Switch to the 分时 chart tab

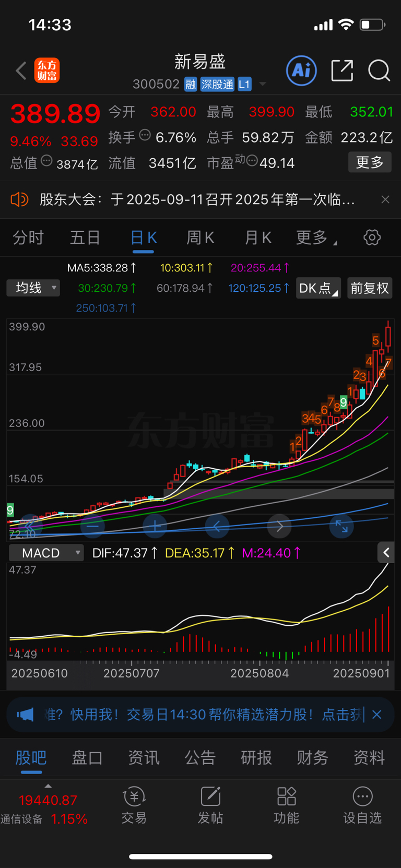(x=28, y=238)
